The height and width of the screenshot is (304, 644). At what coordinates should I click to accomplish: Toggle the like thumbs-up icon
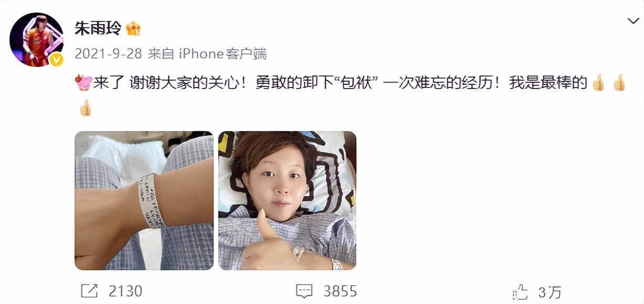pos(520,291)
